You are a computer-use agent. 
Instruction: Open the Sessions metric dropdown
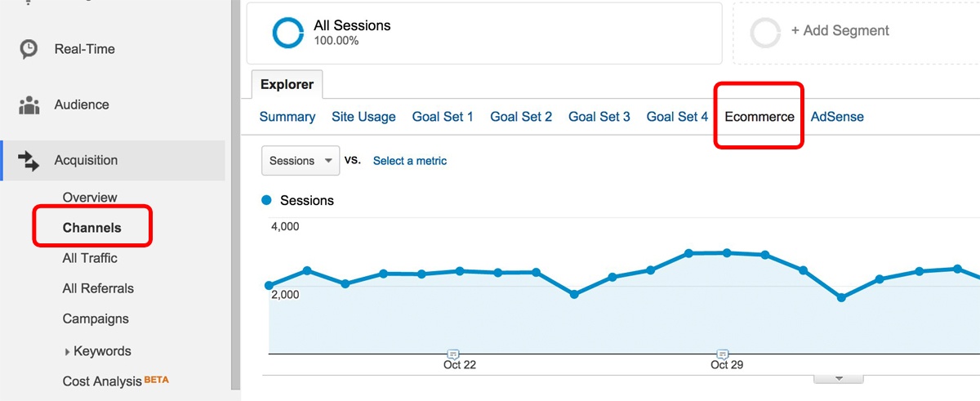pos(301,161)
